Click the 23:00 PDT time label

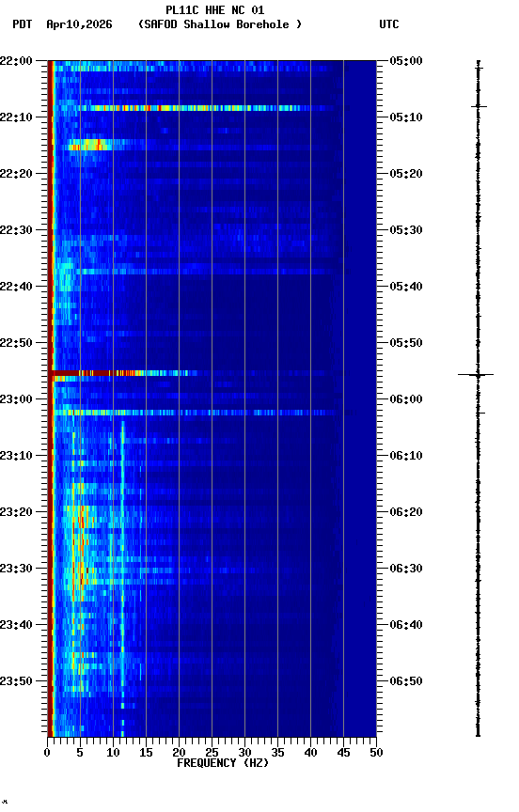click(x=17, y=399)
